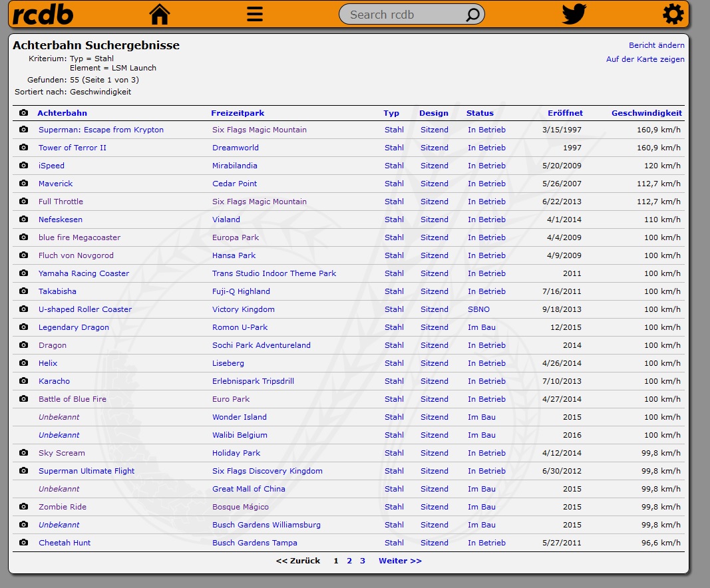Open the Twitter bird icon
The height and width of the screenshot is (588, 710).
(x=574, y=14)
